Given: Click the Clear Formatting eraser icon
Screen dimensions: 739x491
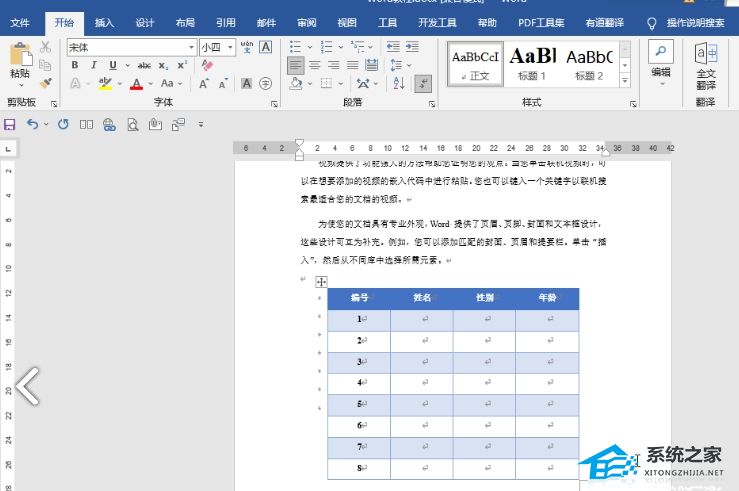Looking at the screenshot, I should point(207,65).
